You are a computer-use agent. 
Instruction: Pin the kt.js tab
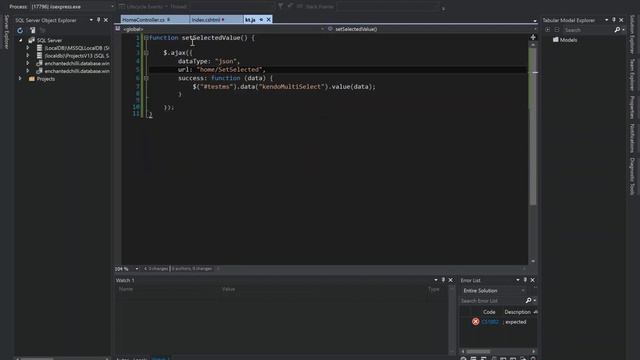click(261, 20)
